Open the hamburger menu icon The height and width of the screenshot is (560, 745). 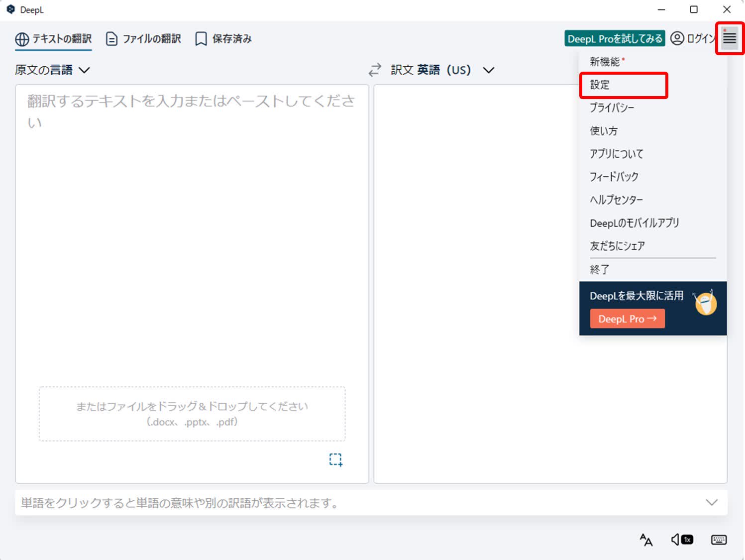[730, 37]
